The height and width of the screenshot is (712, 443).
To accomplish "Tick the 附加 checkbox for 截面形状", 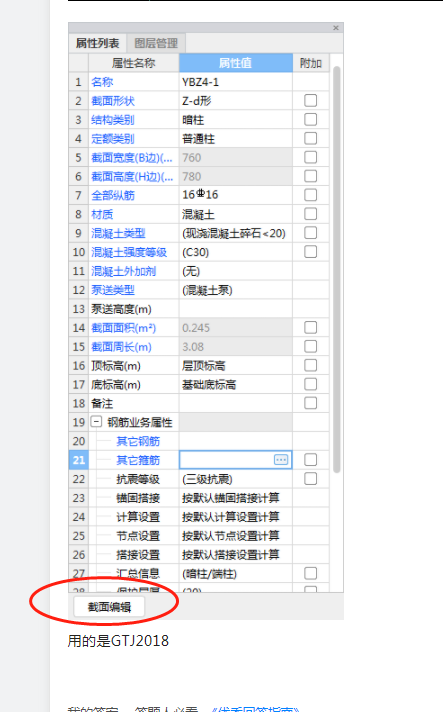I will pos(310,100).
